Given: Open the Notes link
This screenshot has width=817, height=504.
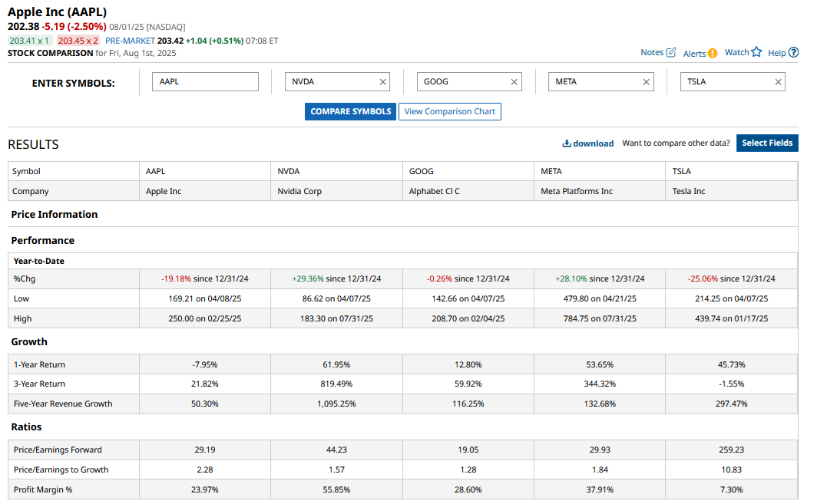Looking at the screenshot, I should 652,52.
